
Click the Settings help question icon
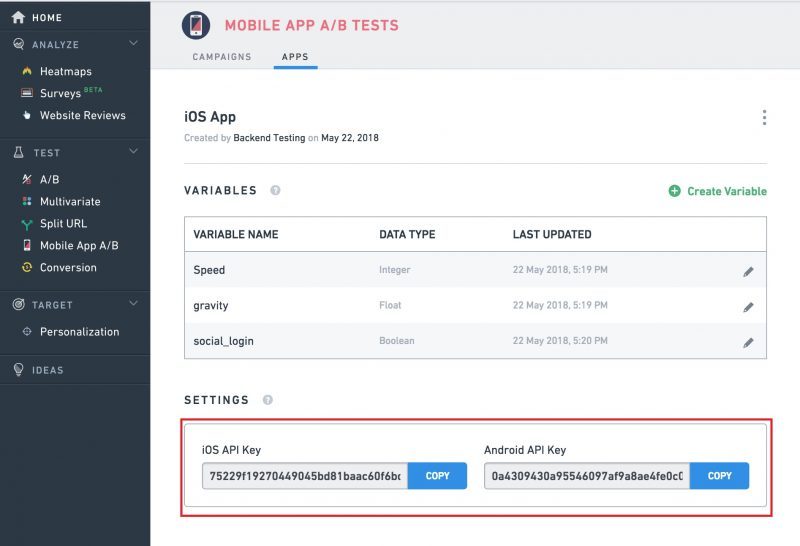tap(267, 400)
